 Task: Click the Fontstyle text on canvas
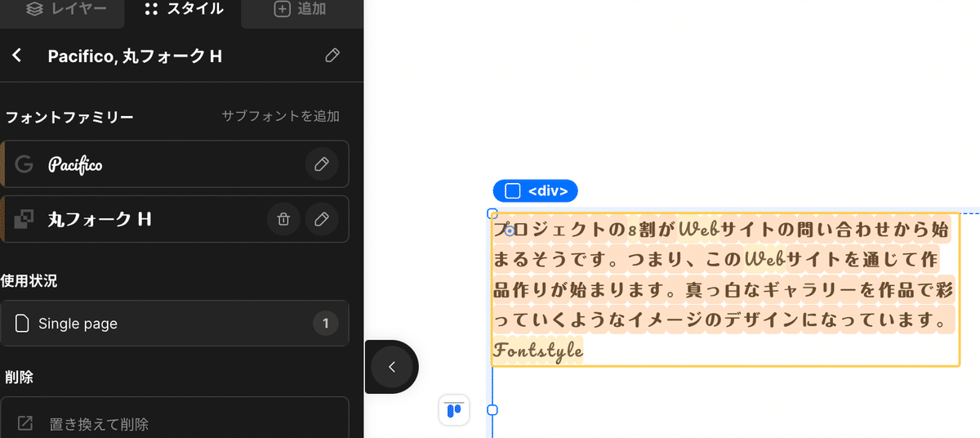click(538, 351)
